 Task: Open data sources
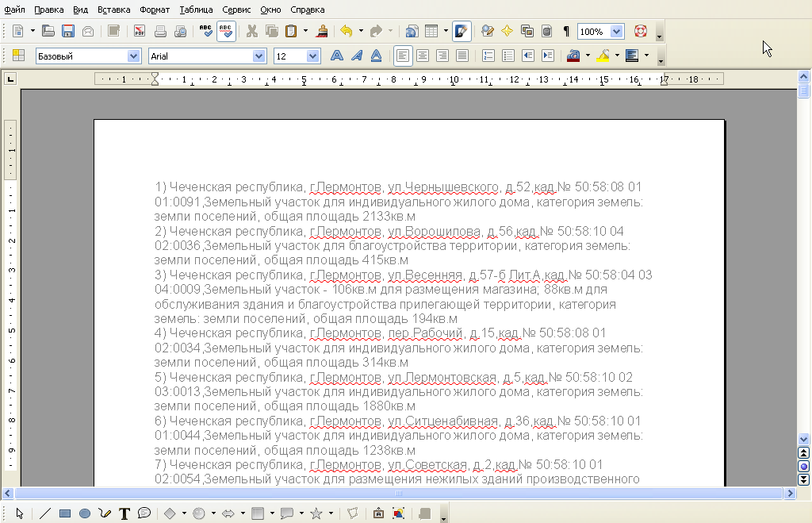547,31
